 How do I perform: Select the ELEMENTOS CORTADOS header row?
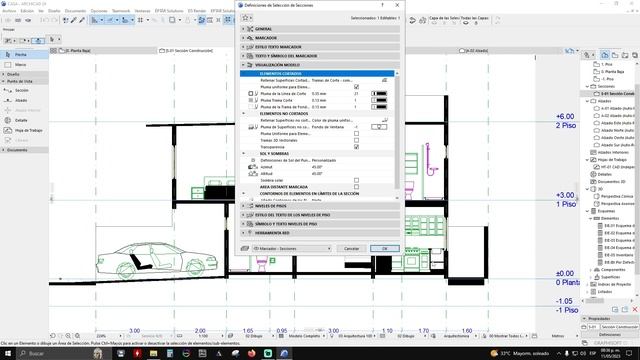(317, 73)
